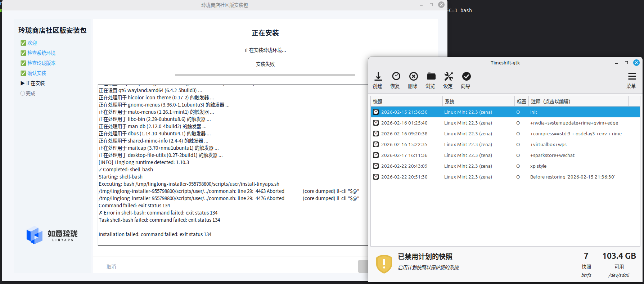Click the 'Installation failed: command failed: exit status 134' line
The width and height of the screenshot is (644, 284).
point(155,234)
